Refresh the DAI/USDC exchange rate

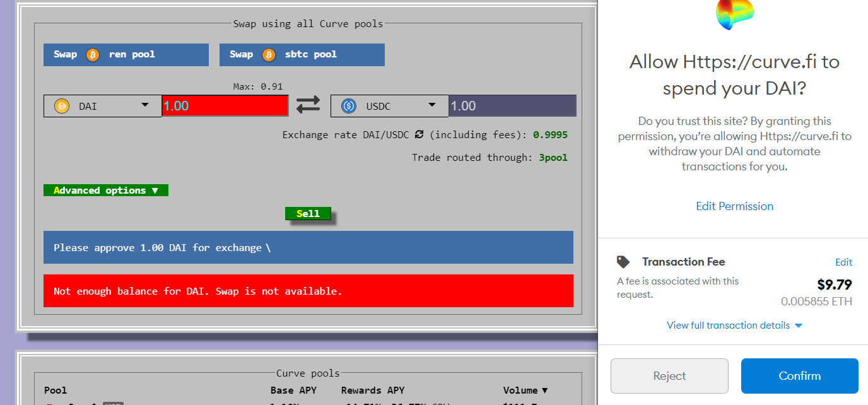click(x=419, y=134)
